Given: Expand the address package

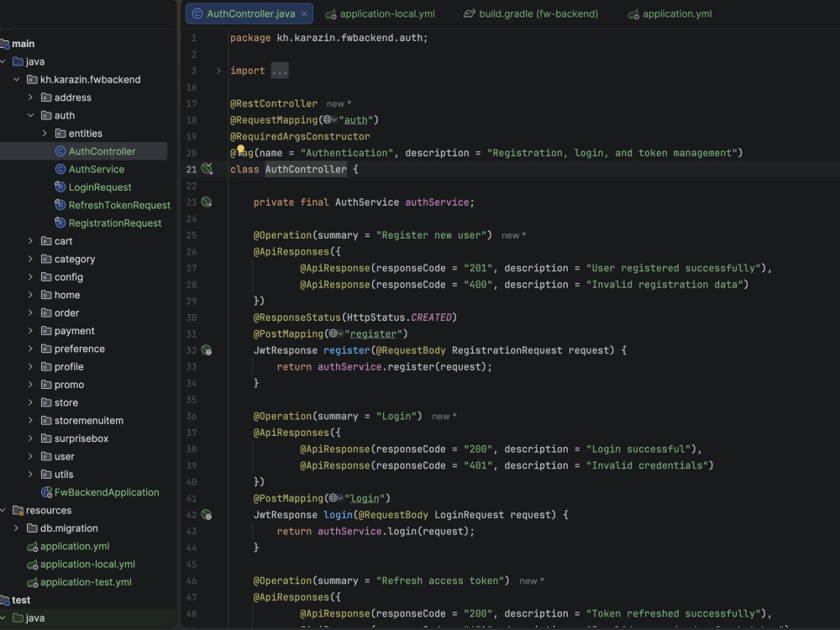Looking at the screenshot, I should 30,97.
